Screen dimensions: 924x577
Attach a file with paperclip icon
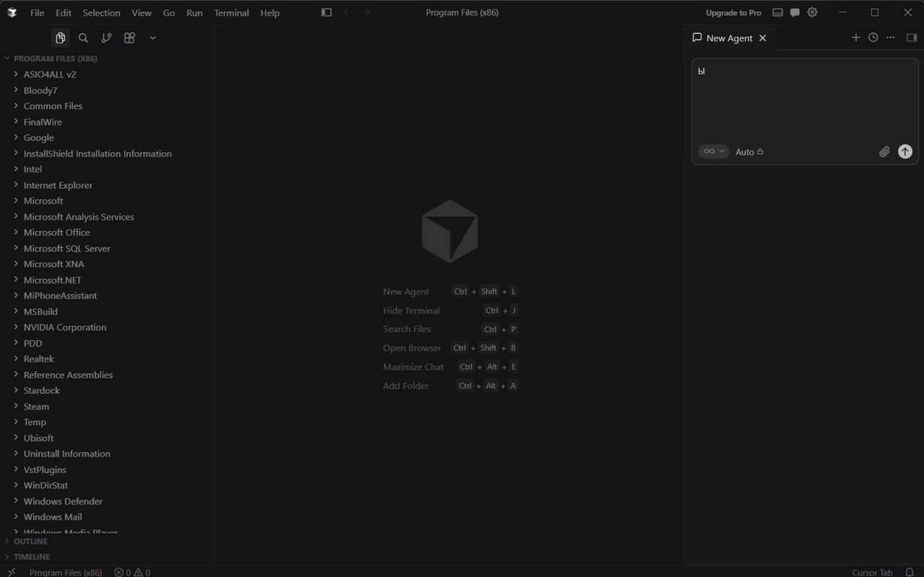click(884, 152)
